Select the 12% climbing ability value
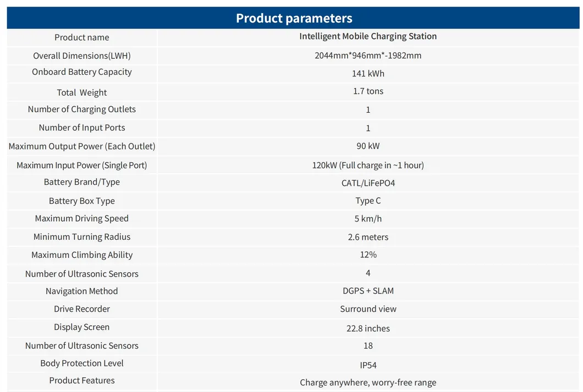 (368, 255)
